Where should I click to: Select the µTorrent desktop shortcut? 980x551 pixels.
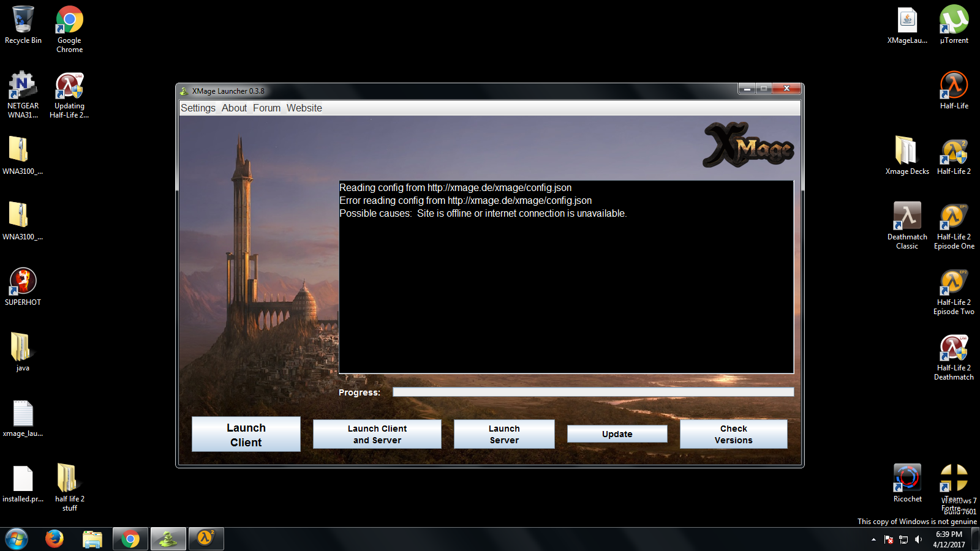tap(954, 26)
